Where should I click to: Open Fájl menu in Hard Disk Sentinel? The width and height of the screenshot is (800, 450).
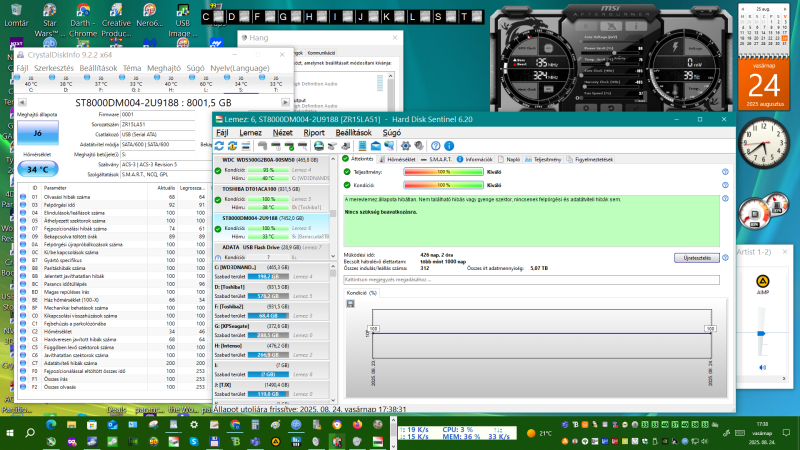(222, 133)
